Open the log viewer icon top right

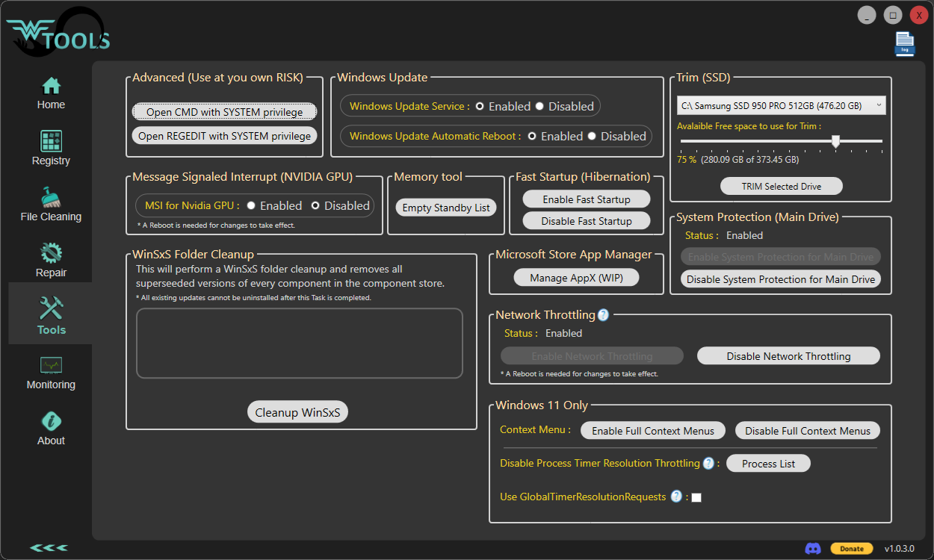click(904, 45)
